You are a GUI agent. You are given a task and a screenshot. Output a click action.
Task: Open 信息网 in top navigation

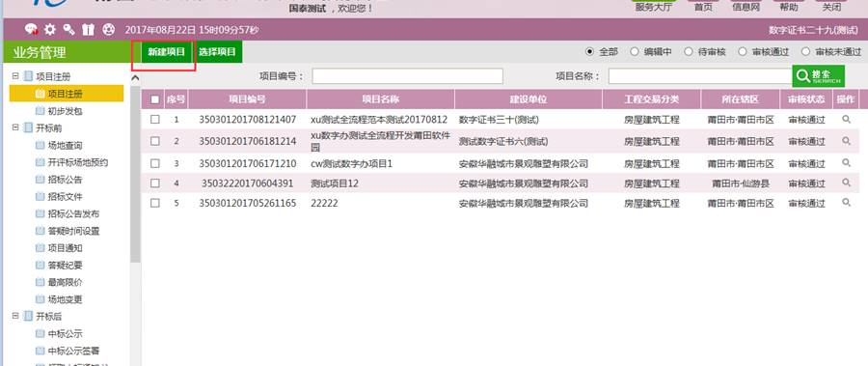[746, 7]
